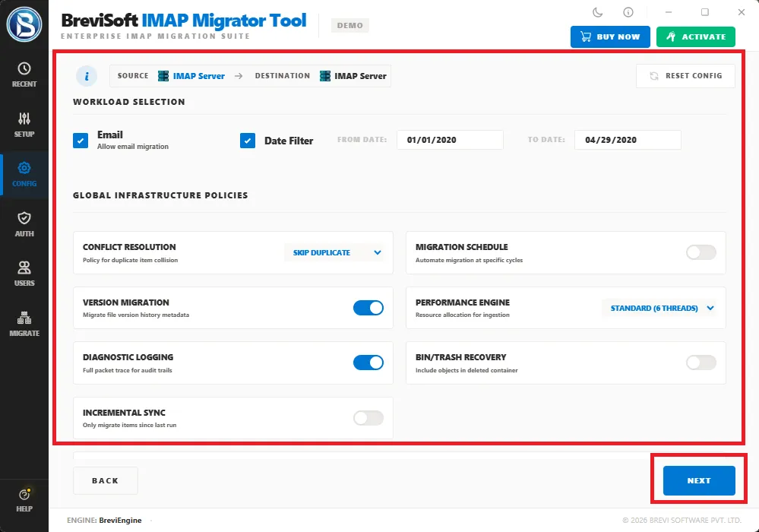The height and width of the screenshot is (532, 759).
Task: Click the Workload Selection heading
Action: click(x=129, y=102)
